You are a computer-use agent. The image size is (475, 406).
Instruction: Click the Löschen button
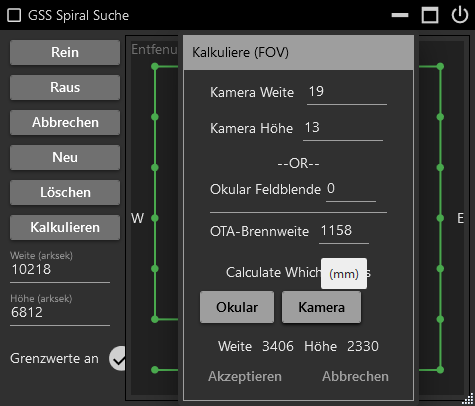pyautogui.click(x=65, y=192)
